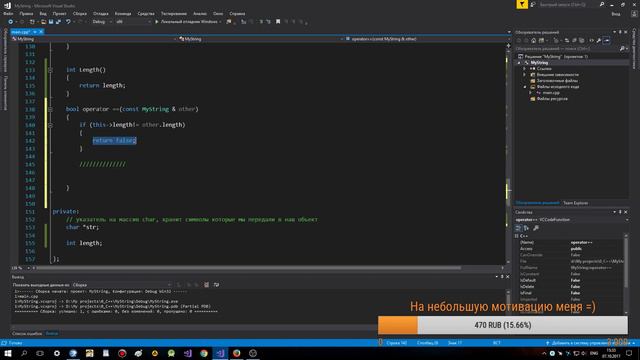The width and height of the screenshot is (640, 360).
Task: Click the bookmark toolbar icon
Action: coord(278,22)
